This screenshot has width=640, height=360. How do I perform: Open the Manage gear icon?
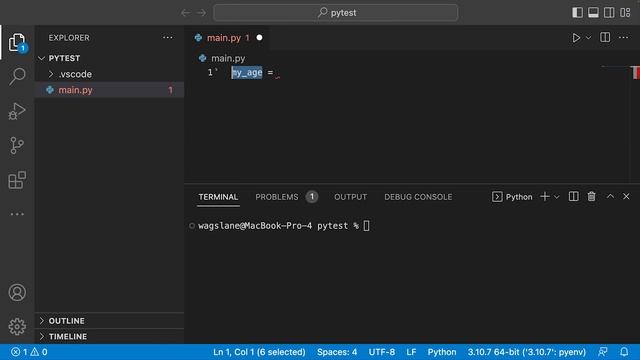click(17, 327)
